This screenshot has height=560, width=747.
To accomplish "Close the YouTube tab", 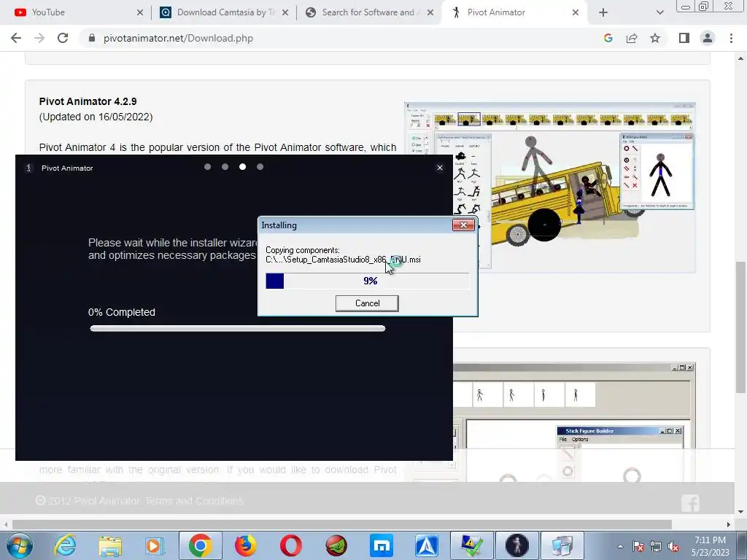I will click(139, 12).
